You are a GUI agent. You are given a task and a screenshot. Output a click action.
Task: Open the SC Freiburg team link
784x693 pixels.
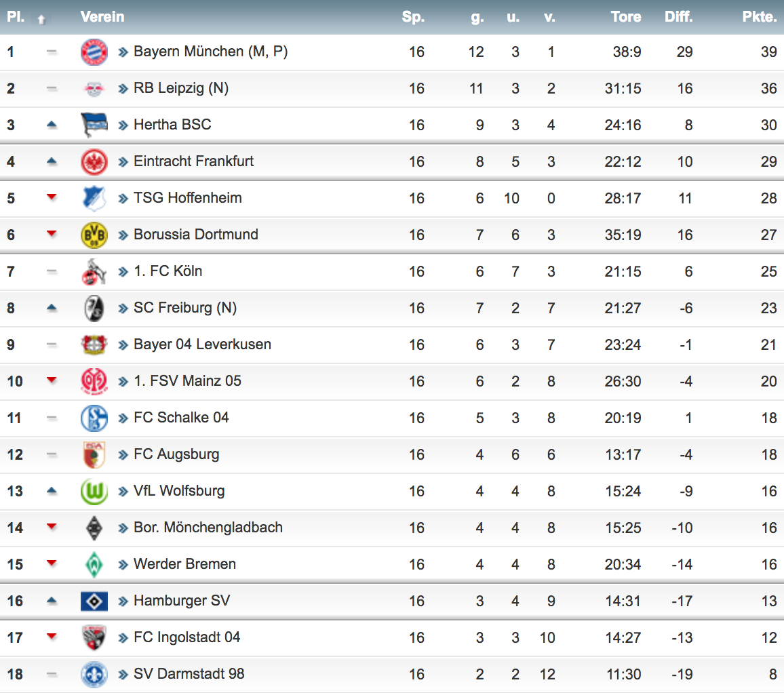click(x=184, y=308)
